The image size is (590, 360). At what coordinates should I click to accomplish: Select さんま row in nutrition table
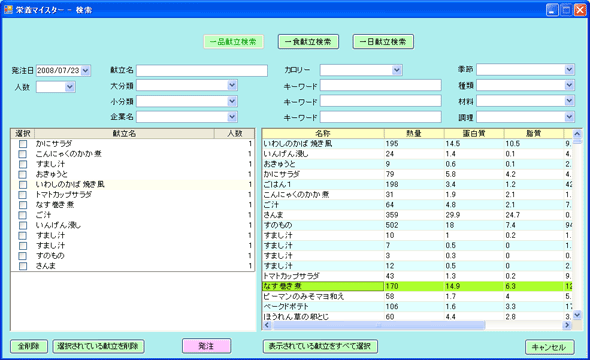point(417,215)
